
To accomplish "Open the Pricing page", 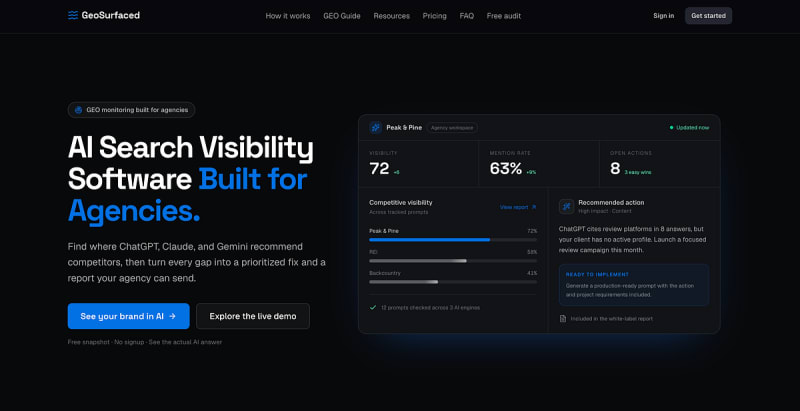I will point(434,16).
